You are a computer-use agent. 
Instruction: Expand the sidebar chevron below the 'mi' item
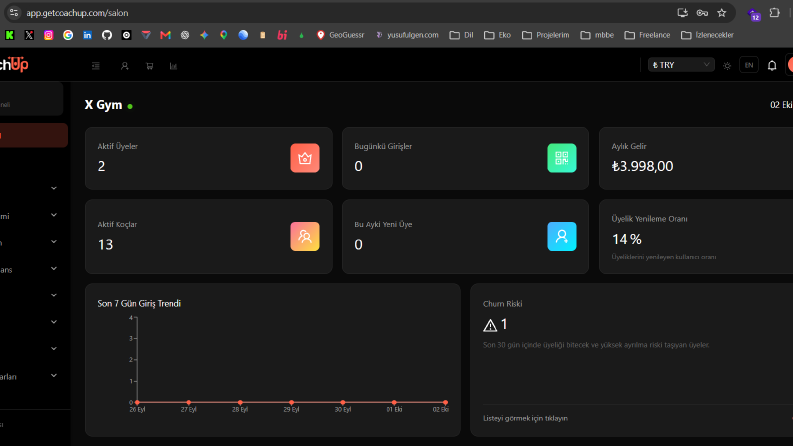[54, 242]
